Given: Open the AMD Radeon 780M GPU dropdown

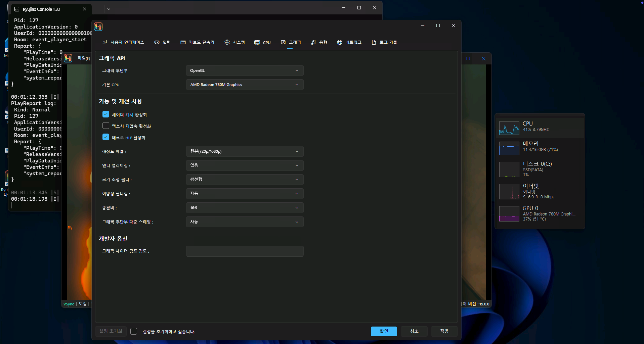Looking at the screenshot, I should click(x=245, y=85).
